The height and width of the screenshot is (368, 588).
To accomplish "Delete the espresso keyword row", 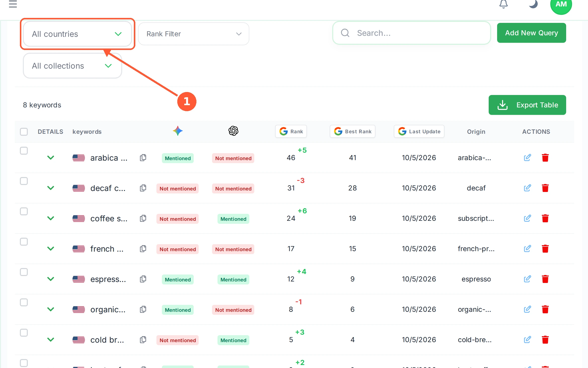I will click(545, 279).
